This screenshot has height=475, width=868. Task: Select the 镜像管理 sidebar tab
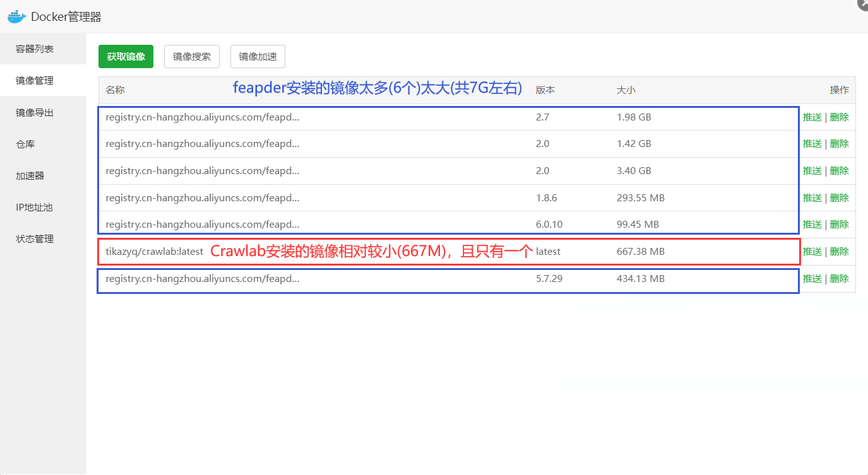click(35, 81)
